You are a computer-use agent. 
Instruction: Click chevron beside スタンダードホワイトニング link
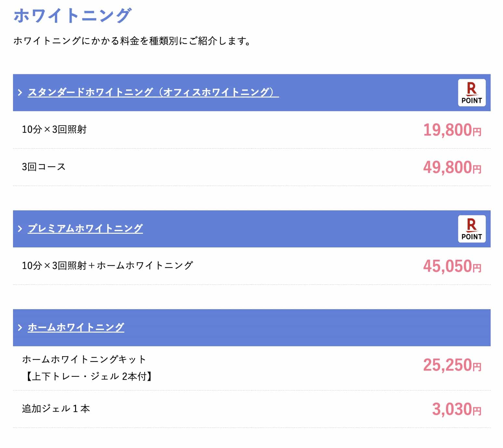[x=20, y=93]
